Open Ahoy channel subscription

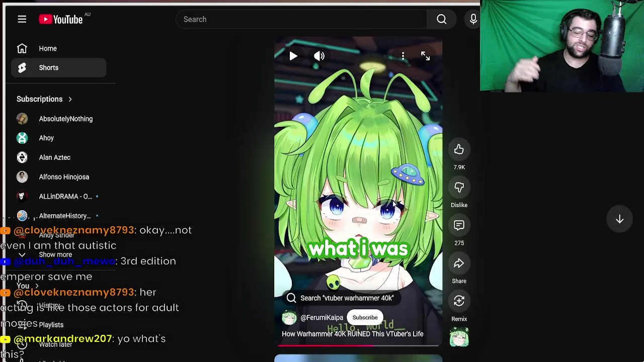pyautogui.click(x=46, y=138)
